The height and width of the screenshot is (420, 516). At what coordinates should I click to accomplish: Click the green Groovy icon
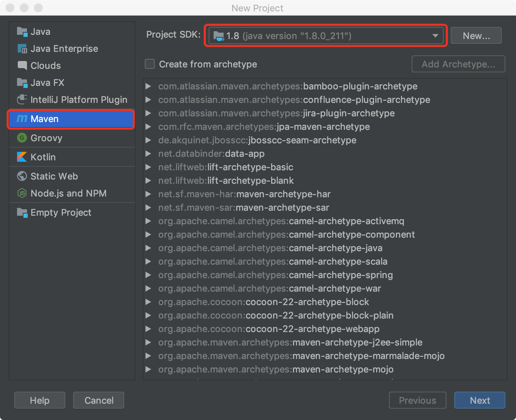pos(22,138)
